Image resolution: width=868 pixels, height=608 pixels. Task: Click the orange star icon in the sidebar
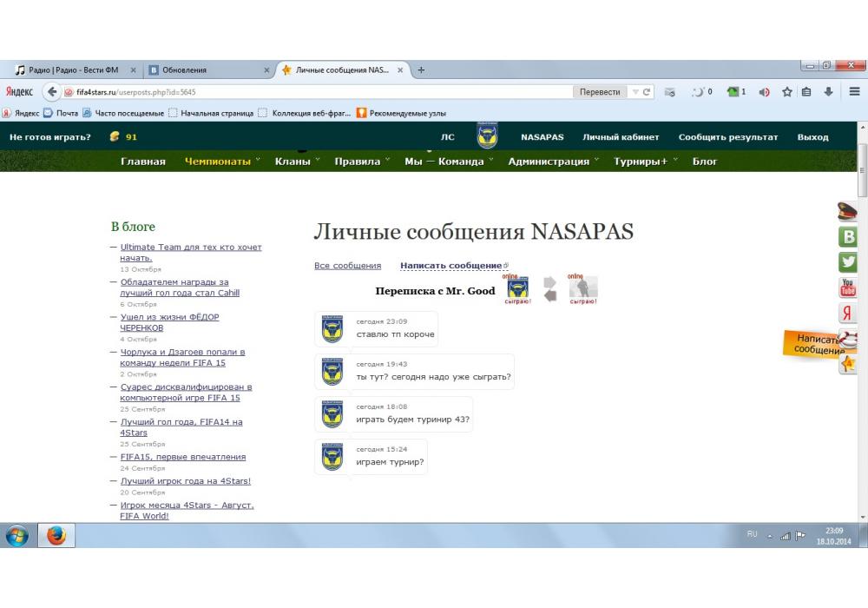pyautogui.click(x=847, y=364)
